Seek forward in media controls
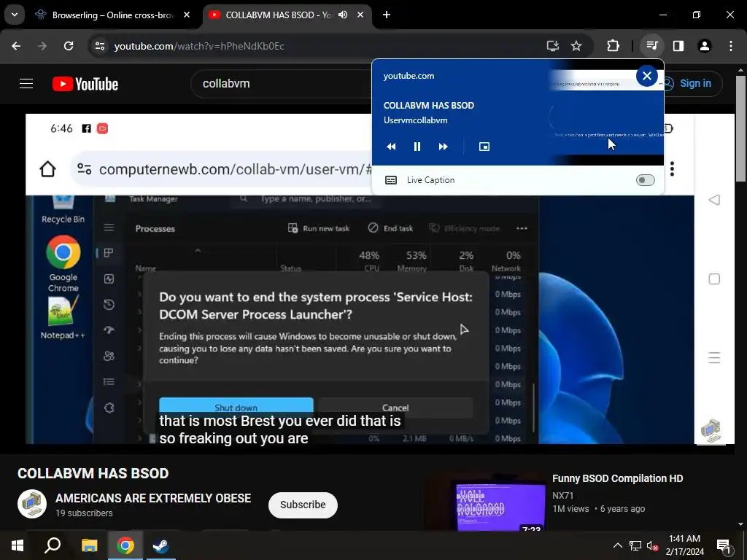 (443, 147)
